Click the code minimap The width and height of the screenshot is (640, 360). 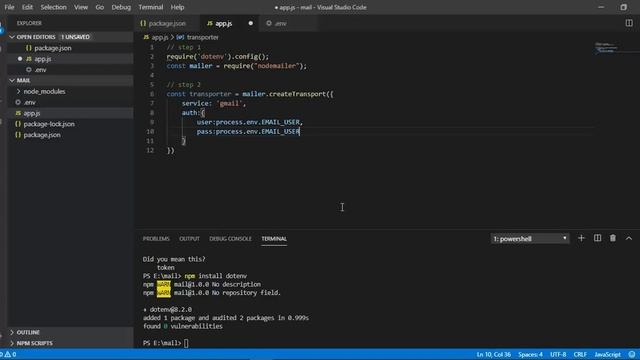[608, 48]
